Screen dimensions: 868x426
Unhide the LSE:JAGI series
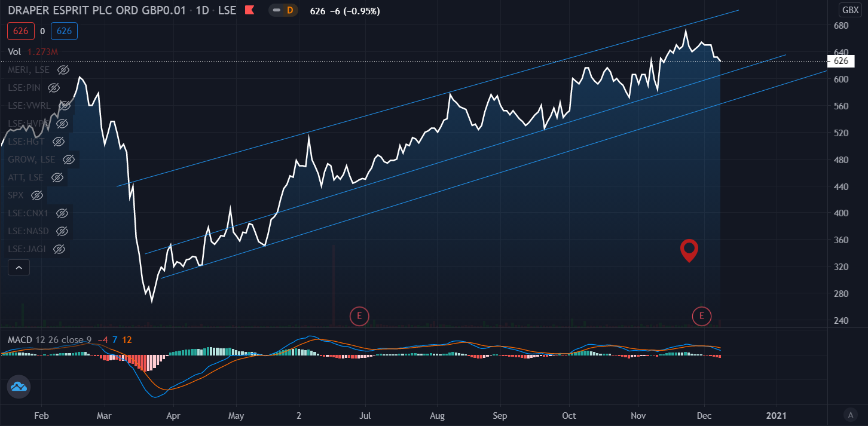pos(59,249)
